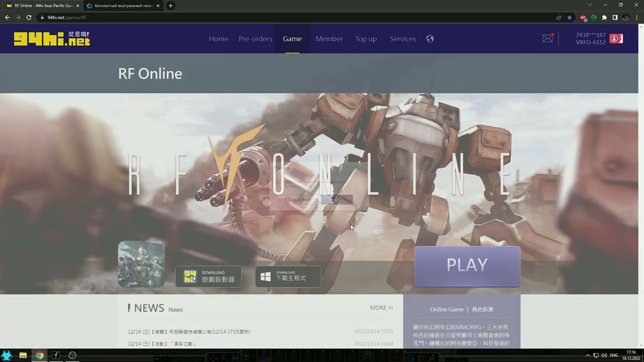Click the browser forward arrow
Screen dimensions: 644x362
click(x=18, y=17)
